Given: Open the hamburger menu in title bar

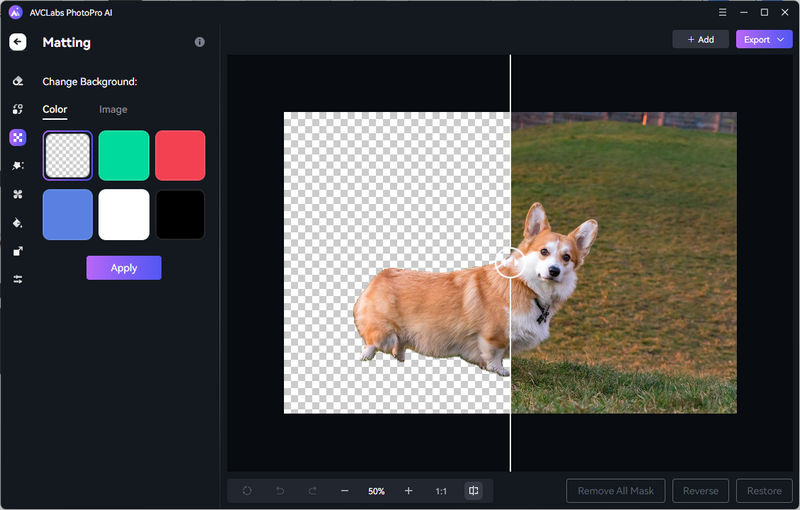Looking at the screenshot, I should coord(723,12).
